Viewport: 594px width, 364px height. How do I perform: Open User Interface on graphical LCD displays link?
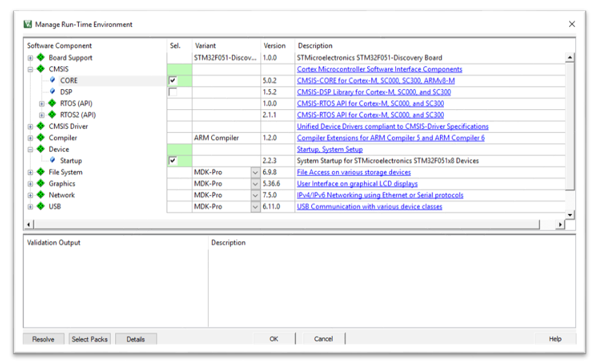[x=357, y=184]
